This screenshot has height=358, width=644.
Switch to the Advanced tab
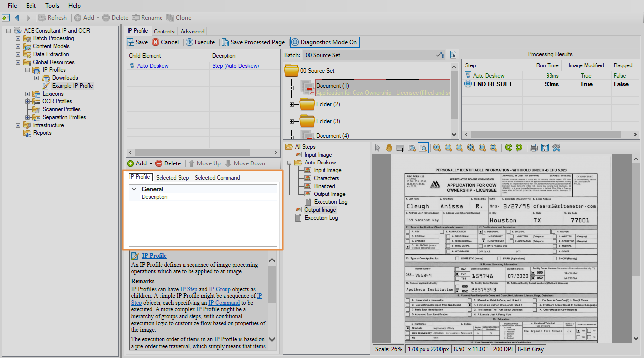pos(192,31)
